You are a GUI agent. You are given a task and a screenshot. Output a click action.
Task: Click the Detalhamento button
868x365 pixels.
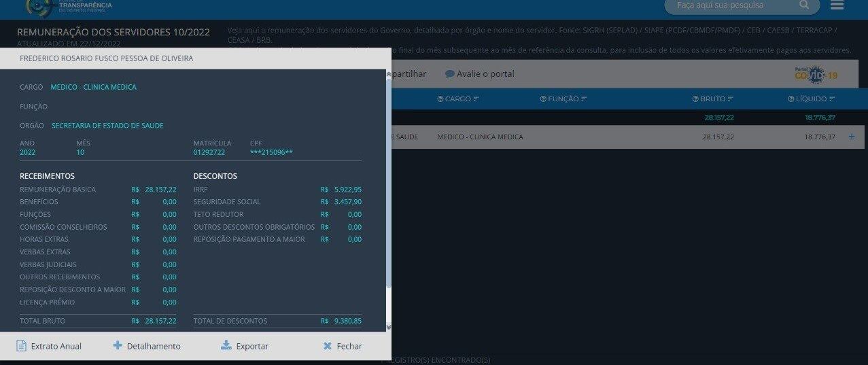click(147, 346)
